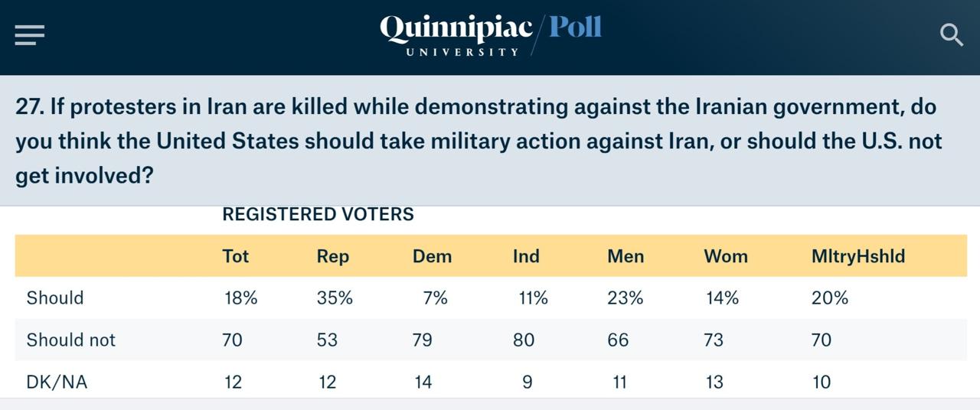The height and width of the screenshot is (410, 980).
Task: Click the Should row label
Action: pyautogui.click(x=55, y=298)
